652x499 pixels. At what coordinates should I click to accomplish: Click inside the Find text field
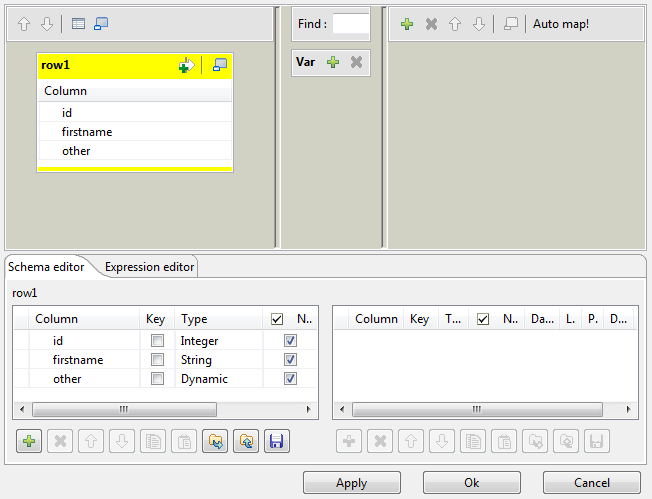(x=350, y=23)
